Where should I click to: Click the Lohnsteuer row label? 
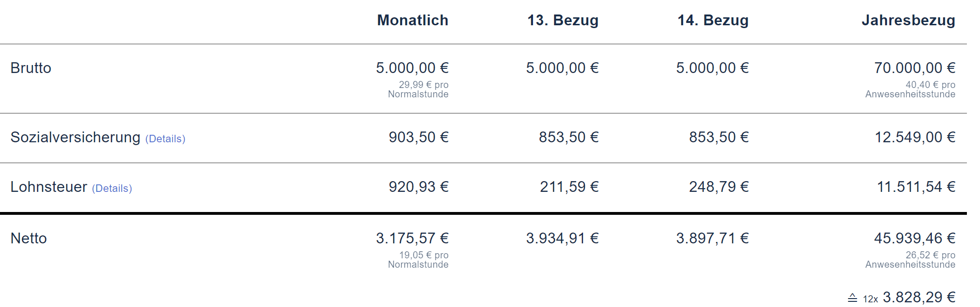[49, 187]
